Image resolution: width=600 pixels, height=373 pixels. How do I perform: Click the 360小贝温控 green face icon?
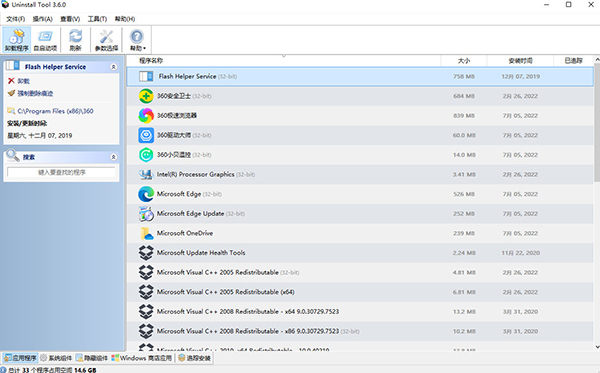click(146, 155)
